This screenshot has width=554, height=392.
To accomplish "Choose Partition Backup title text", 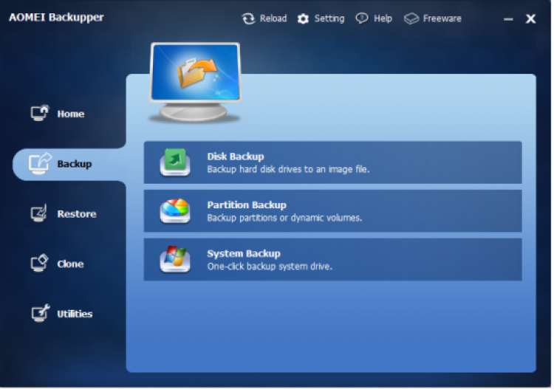I will pos(248,205).
